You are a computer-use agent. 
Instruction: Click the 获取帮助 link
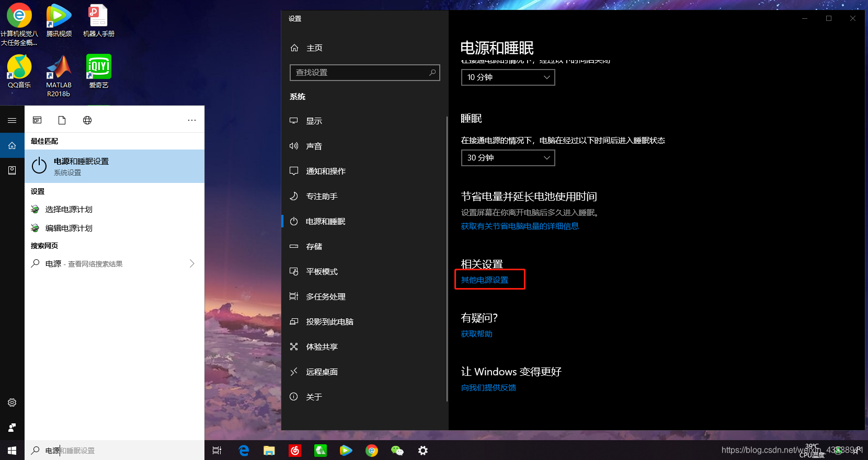coord(477,334)
